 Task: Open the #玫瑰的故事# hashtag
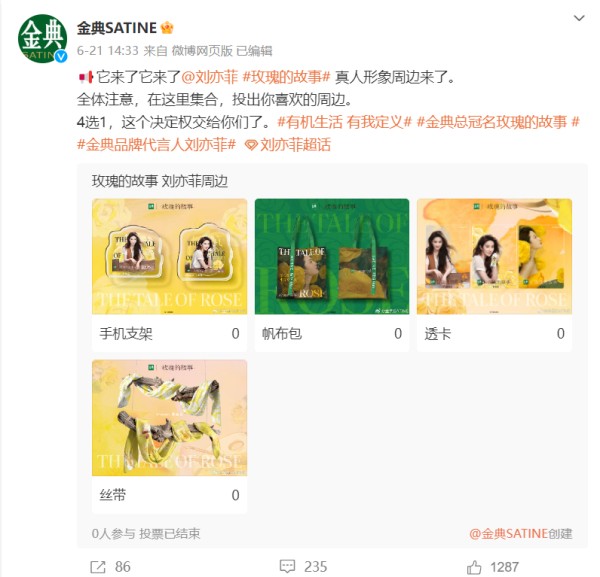click(286, 77)
